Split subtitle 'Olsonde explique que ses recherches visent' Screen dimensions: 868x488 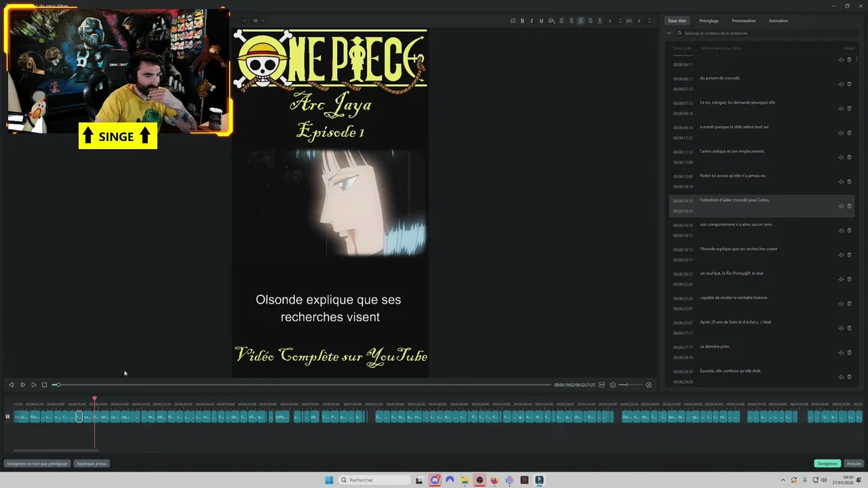tap(841, 255)
